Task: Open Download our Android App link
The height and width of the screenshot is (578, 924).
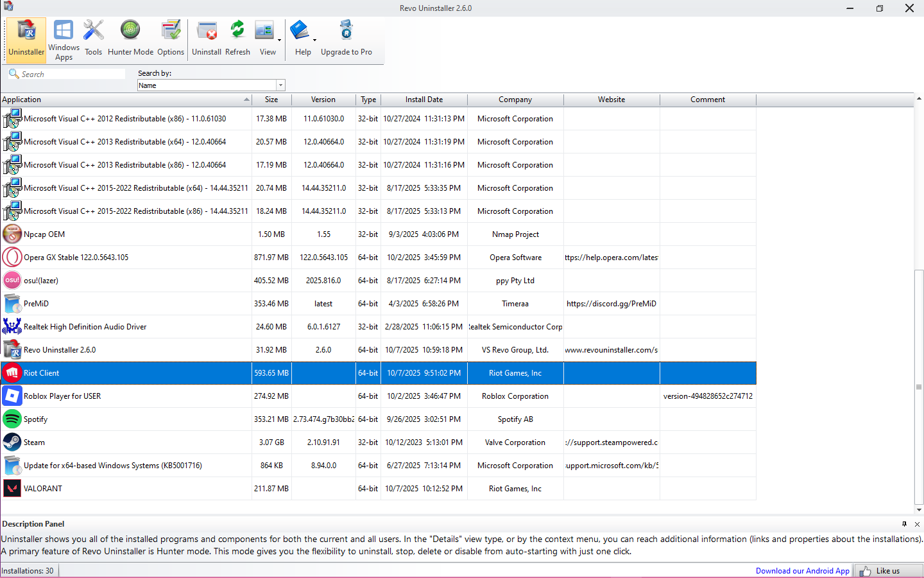Action: (803, 571)
